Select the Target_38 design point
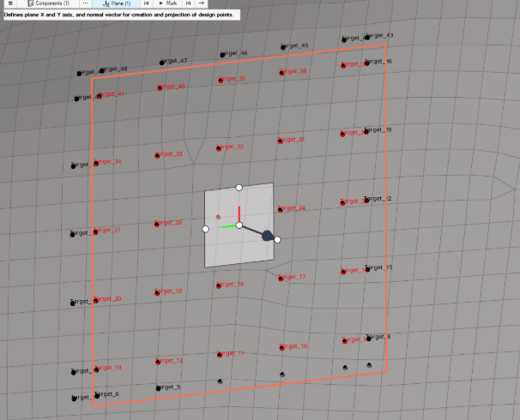Viewport: 520px width, 420px height. [x=281, y=73]
